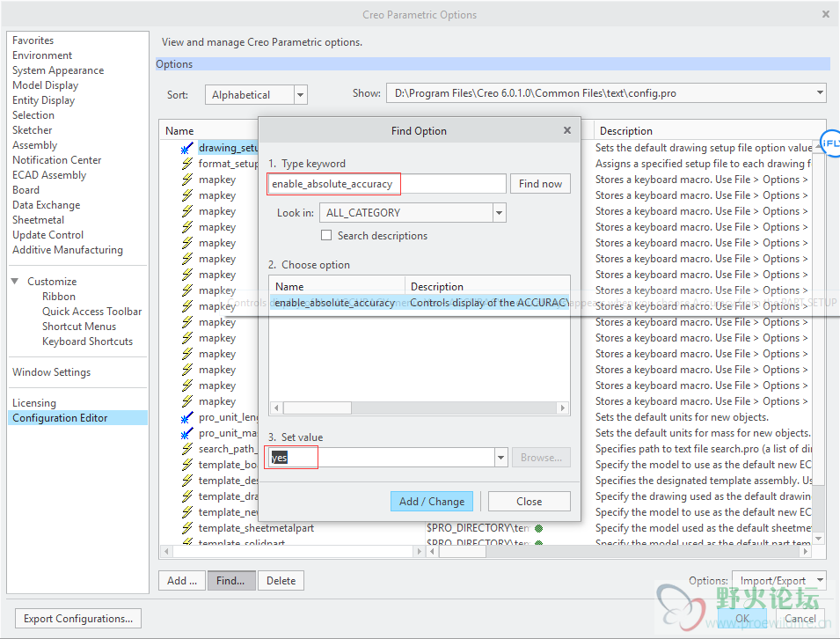Screen dimensions: 840x639
Task: Open the Favorites category
Action: pos(33,40)
